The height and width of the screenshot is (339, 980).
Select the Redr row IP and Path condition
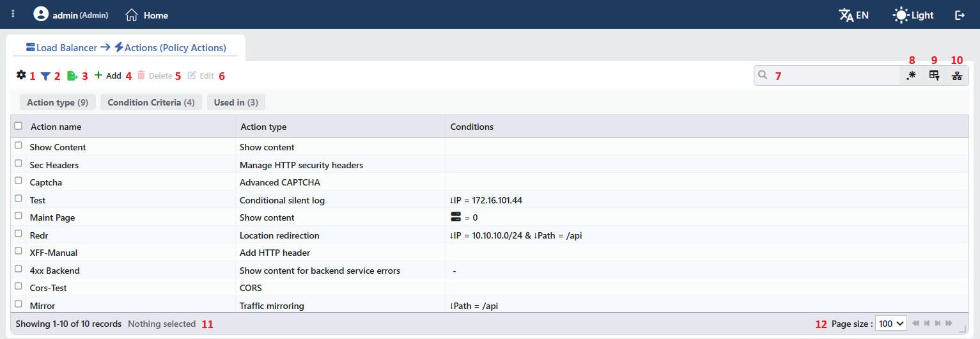tap(515, 235)
